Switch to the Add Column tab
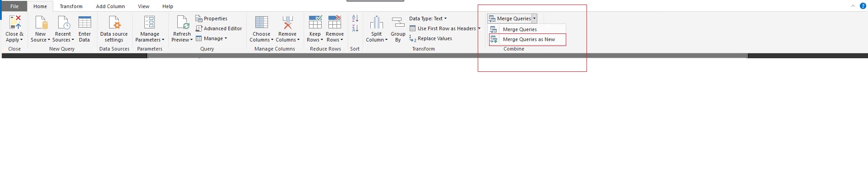 (111, 6)
